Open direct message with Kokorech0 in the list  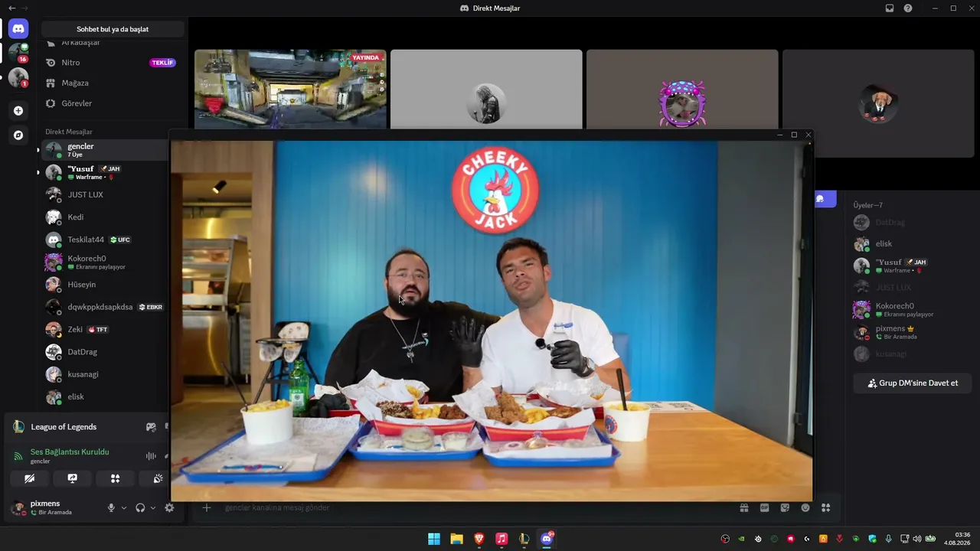pyautogui.click(x=106, y=262)
